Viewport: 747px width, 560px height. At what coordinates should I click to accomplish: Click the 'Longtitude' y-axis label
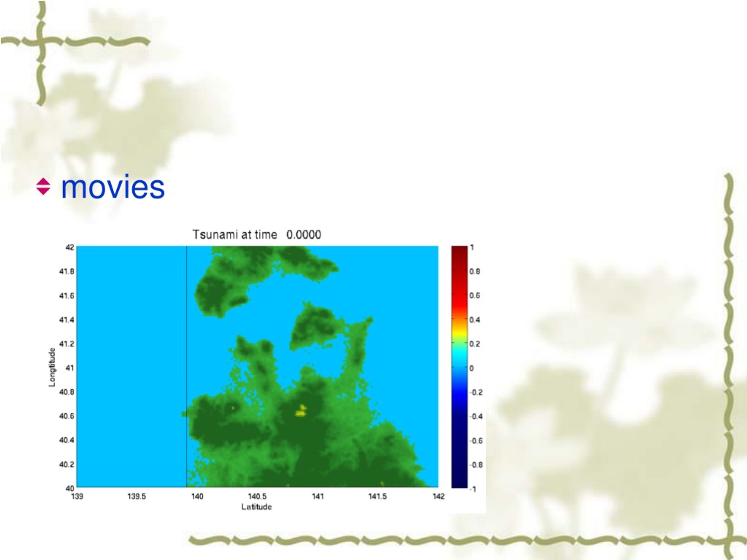point(52,367)
